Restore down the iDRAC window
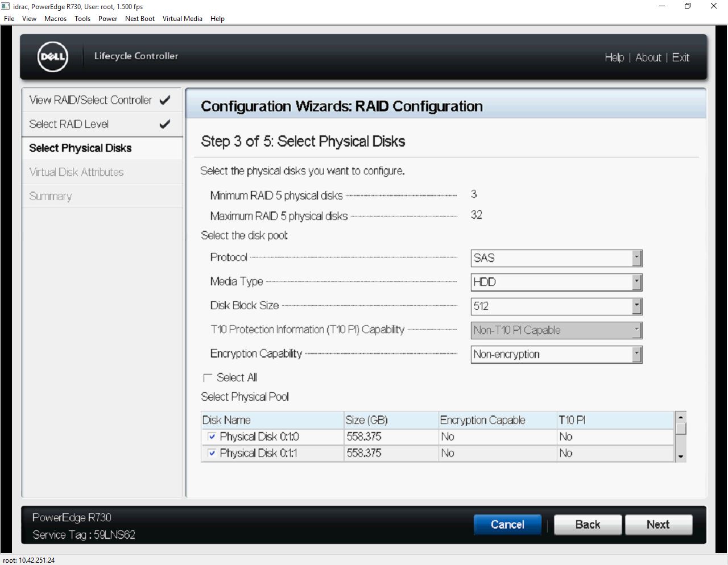The height and width of the screenshot is (565, 728). [x=688, y=6]
